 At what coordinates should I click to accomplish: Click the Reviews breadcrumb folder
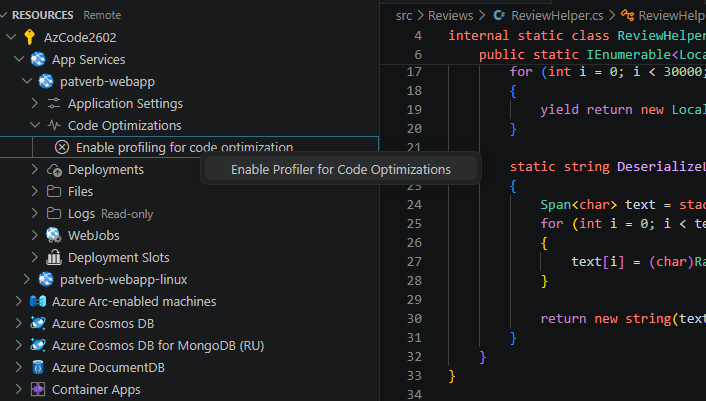point(449,16)
